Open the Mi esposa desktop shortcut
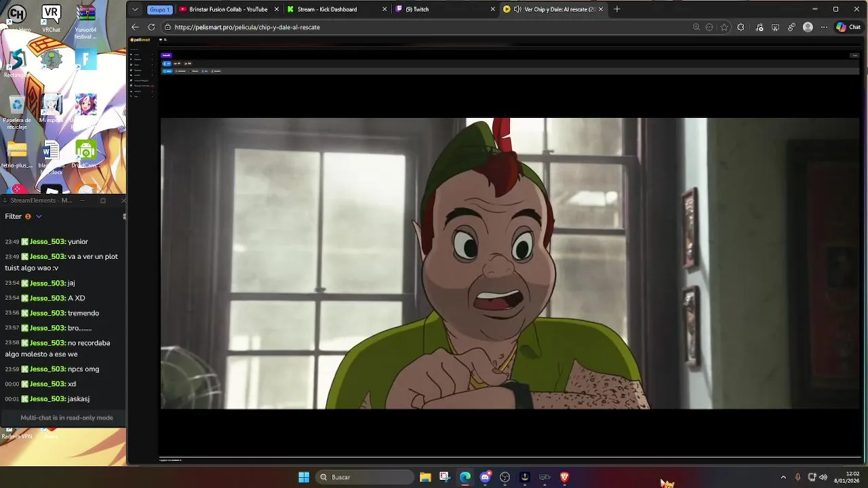This screenshot has height=488, width=868. coord(51,108)
